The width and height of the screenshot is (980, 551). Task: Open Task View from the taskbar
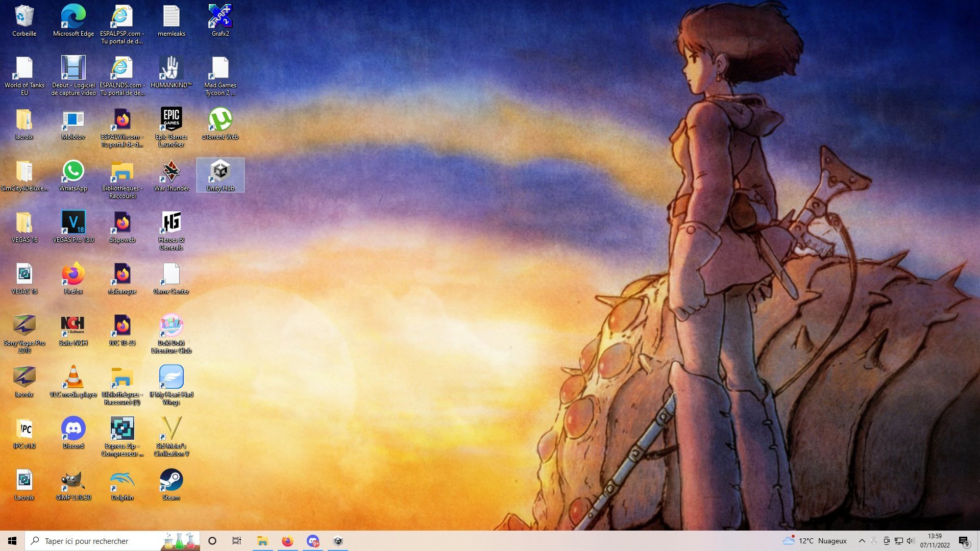pyautogui.click(x=236, y=541)
